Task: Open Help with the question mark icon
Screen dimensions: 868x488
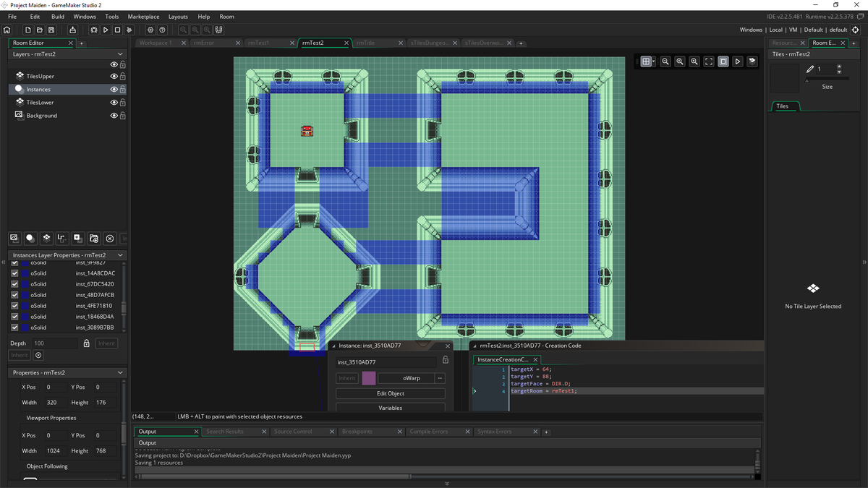Action: coord(163,30)
